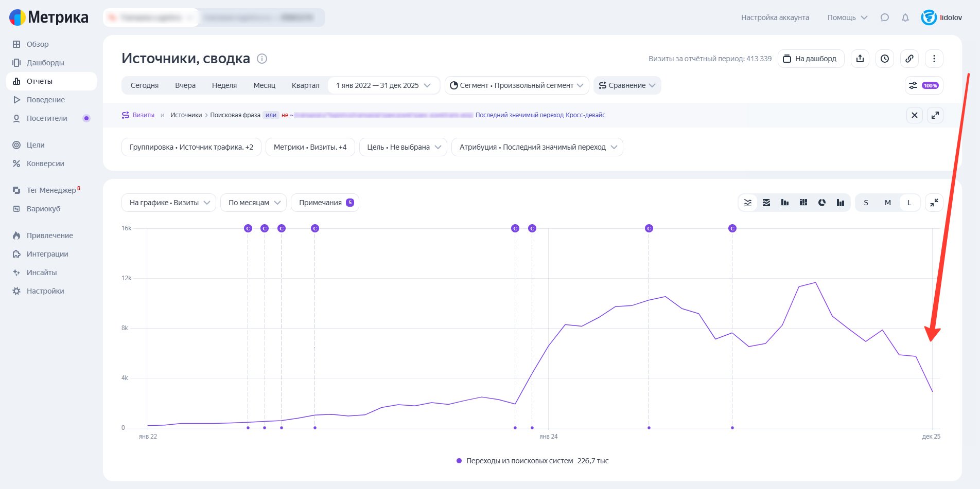Click the first annotation marker on the chart
Viewport: 980px width, 489px height.
click(248, 228)
